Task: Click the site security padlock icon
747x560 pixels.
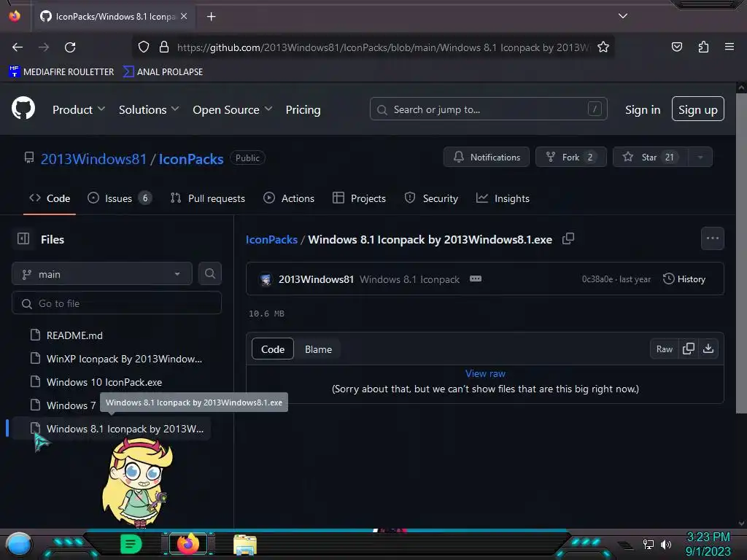Action: pos(164,47)
